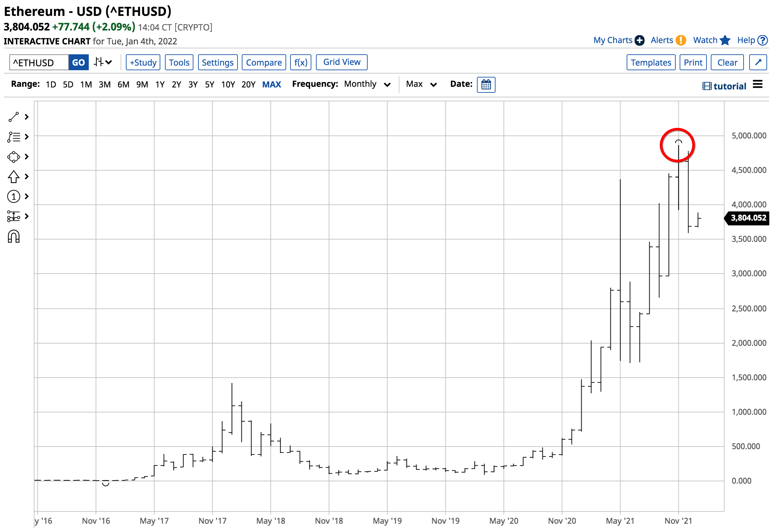Select the 5Y range
The image size is (781, 532).
(x=210, y=85)
